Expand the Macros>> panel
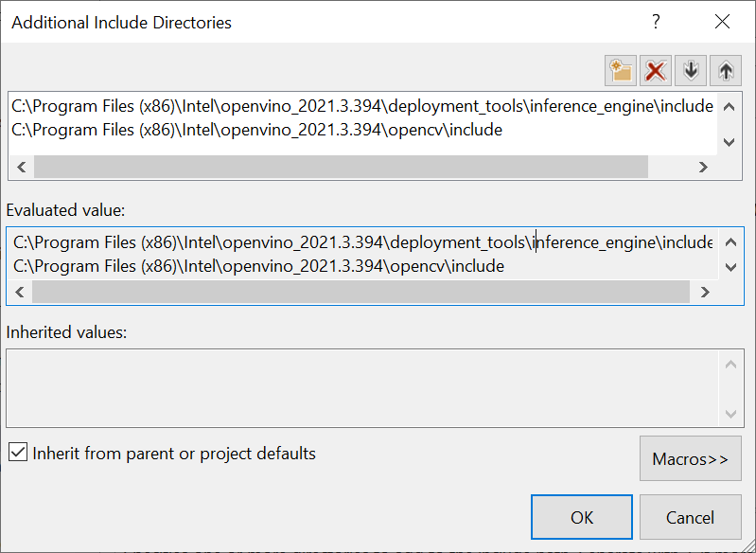 690,459
